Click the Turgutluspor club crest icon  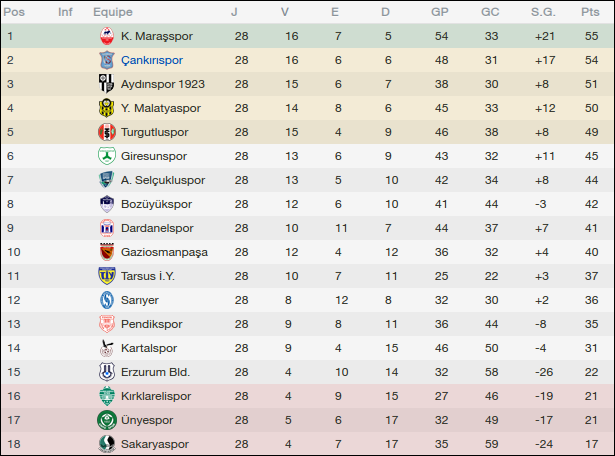coord(107,132)
